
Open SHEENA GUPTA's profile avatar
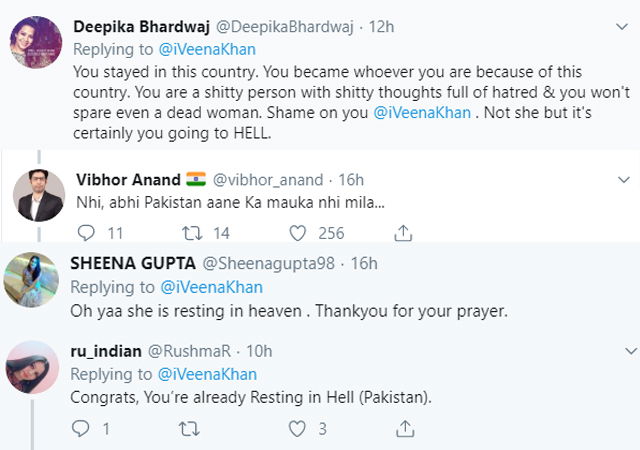click(x=31, y=279)
